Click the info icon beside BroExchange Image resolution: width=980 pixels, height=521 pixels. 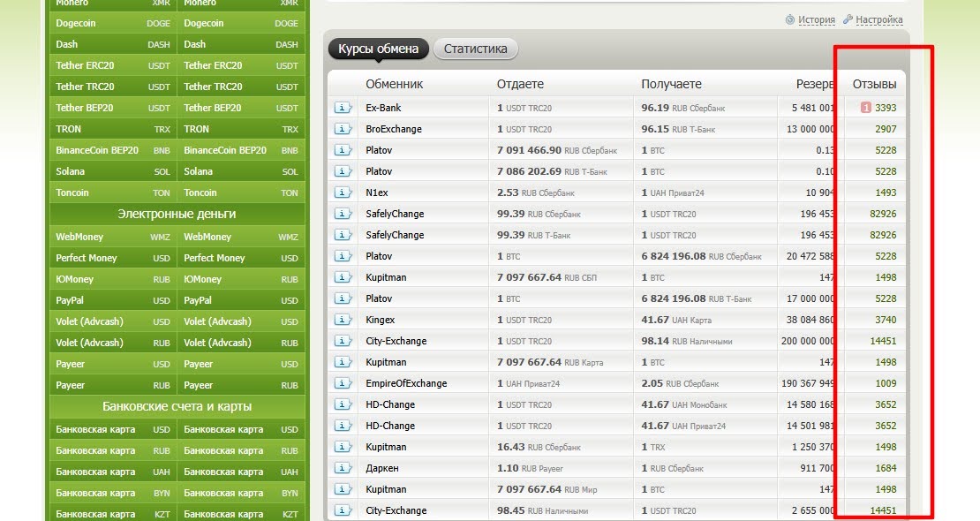(x=343, y=129)
